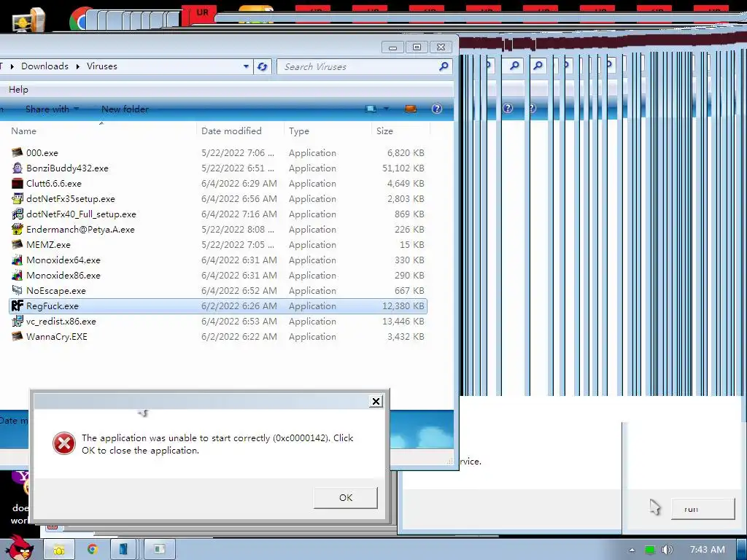Screen dimensions: 747x560
Task: Open Explorer help question mark icon
Action: 436,109
